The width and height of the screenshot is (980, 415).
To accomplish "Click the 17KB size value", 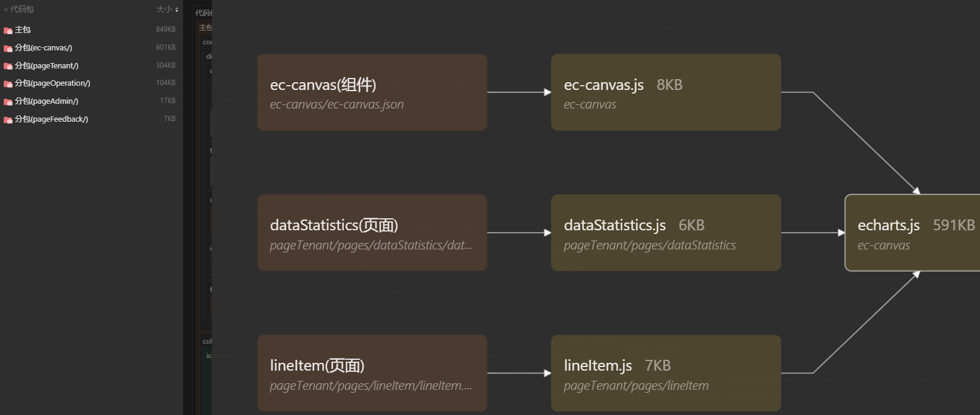I will tap(168, 101).
